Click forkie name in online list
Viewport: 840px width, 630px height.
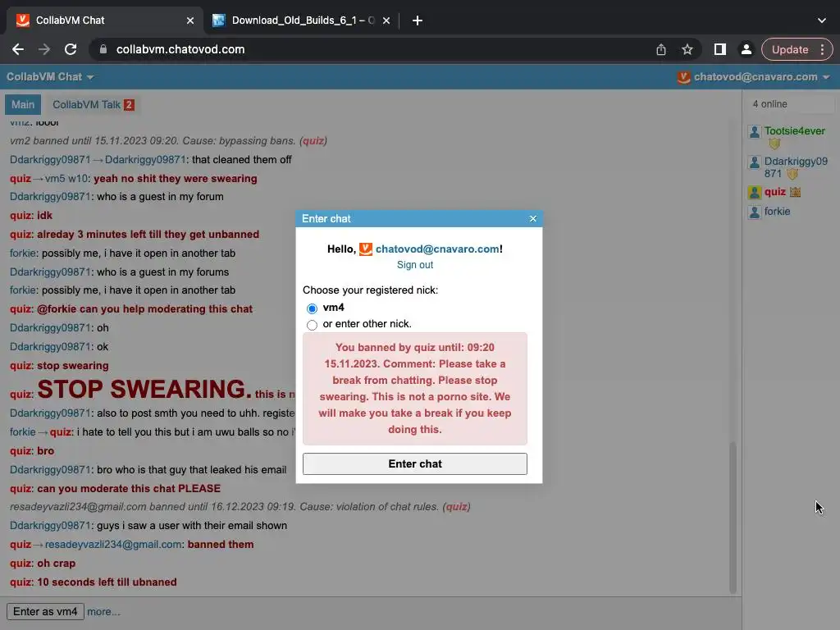pyautogui.click(x=777, y=212)
